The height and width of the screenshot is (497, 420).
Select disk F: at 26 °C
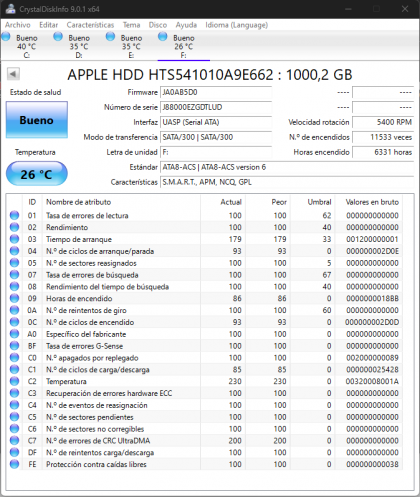click(183, 46)
